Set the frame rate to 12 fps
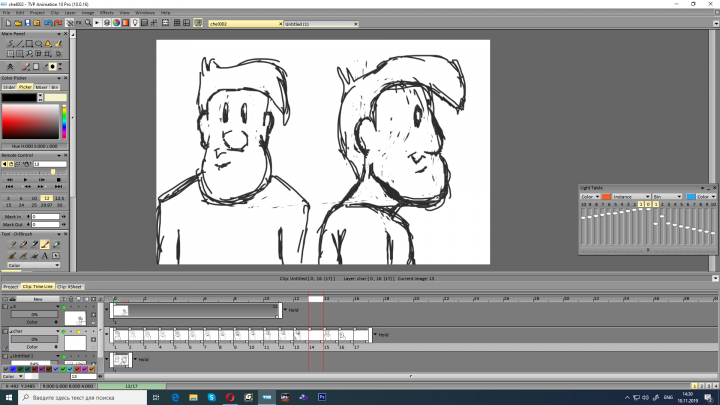 tap(46, 198)
